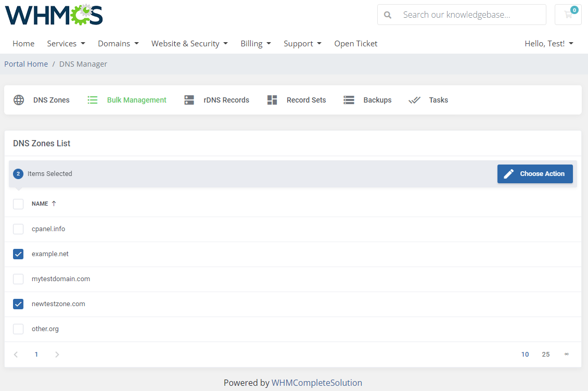
Task: Switch to the Bulk Management tab
Action: [x=136, y=99]
